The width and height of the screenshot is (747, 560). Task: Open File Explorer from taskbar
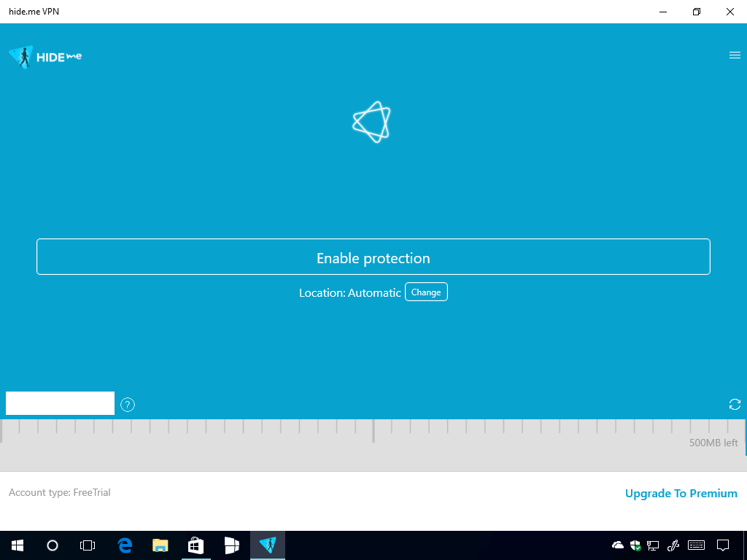[x=160, y=545]
